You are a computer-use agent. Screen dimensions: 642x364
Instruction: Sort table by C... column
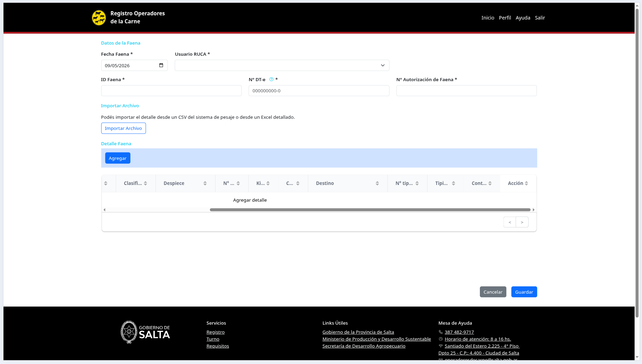298,184
